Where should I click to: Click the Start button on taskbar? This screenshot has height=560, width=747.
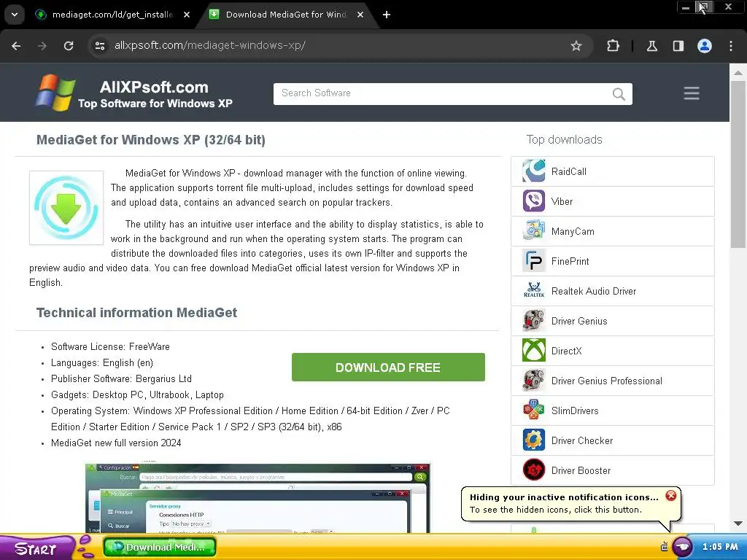(36, 548)
